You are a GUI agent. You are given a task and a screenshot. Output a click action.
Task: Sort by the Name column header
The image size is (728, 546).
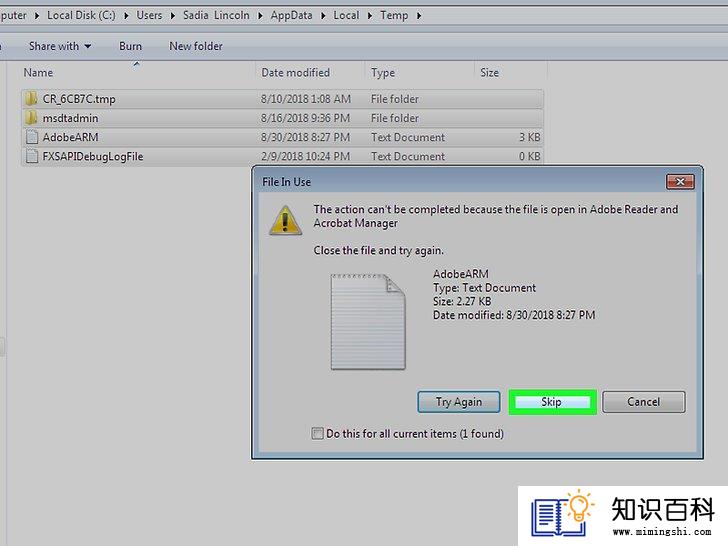tap(38, 72)
